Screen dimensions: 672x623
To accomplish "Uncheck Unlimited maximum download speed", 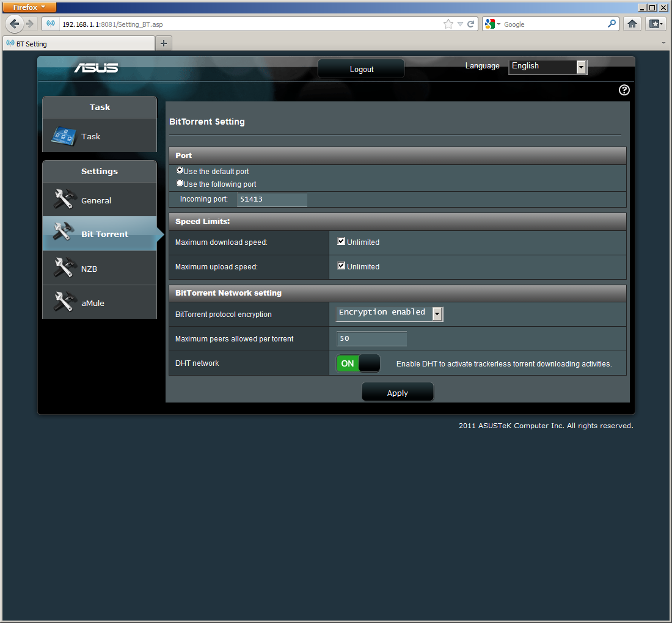I will click(341, 241).
